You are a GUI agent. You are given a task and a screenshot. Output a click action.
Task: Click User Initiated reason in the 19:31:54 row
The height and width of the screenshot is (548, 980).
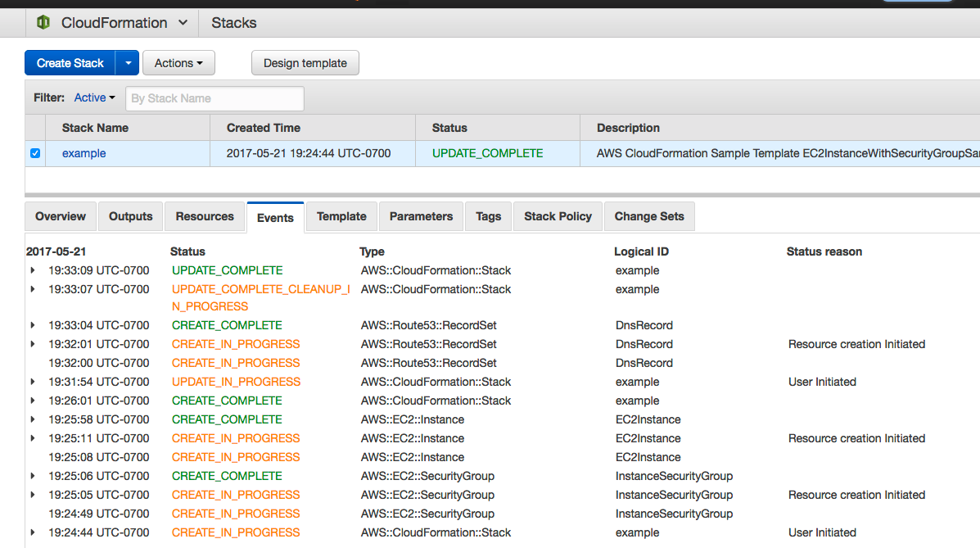click(x=822, y=382)
